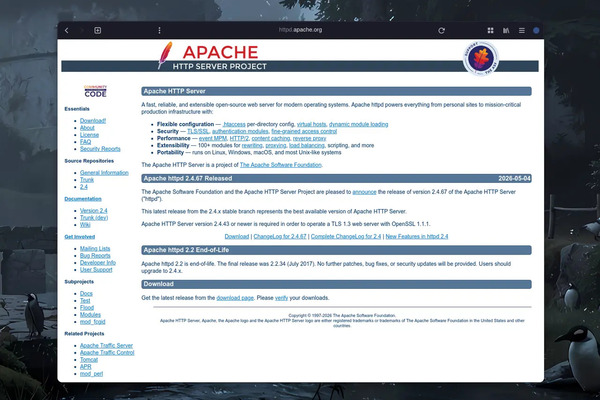
Task: Click the Support the ASF badge
Action: pos(481,58)
